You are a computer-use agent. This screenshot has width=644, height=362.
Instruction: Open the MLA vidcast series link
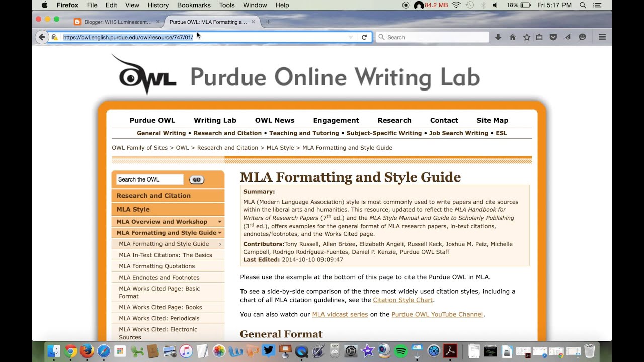coord(340,314)
